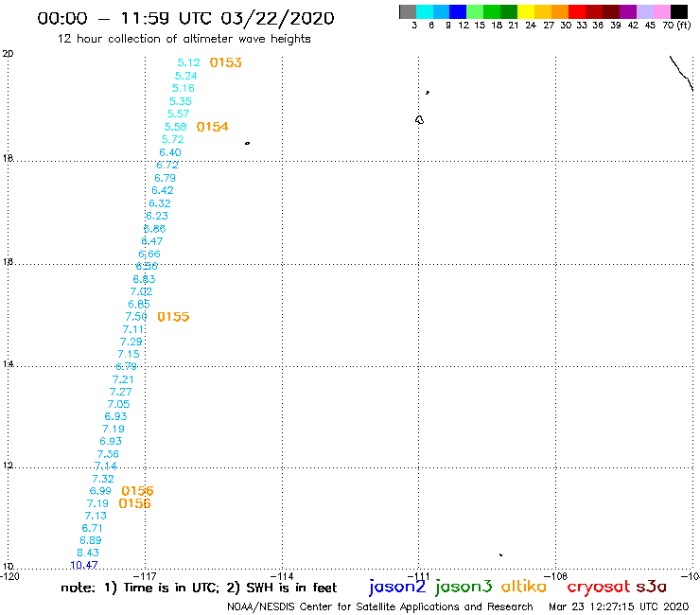Click the cryosat satellite label

(x=599, y=588)
